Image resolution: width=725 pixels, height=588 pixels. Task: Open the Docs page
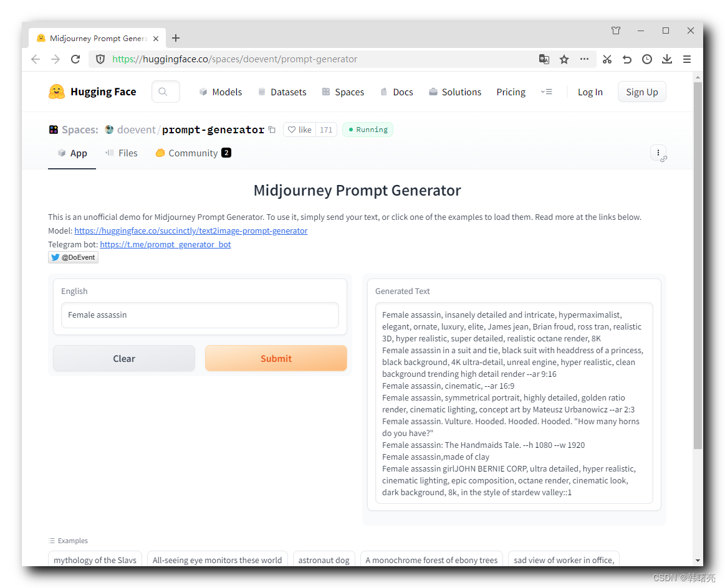pos(396,92)
